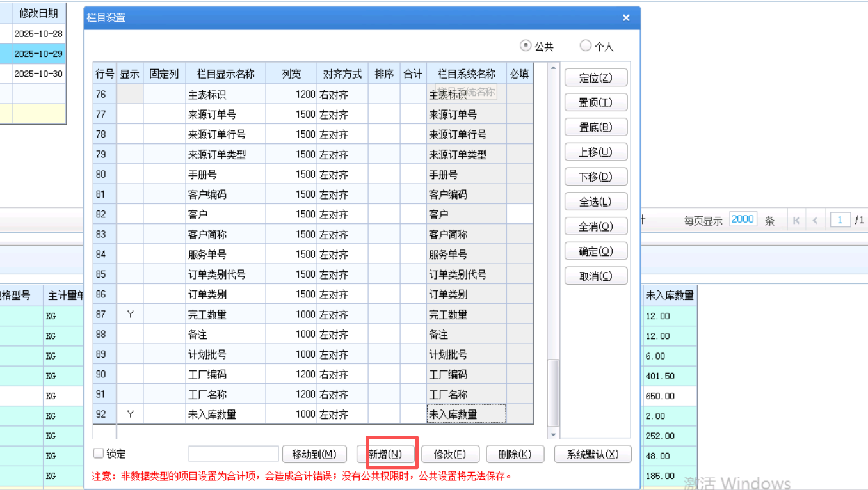This screenshot has height=490, width=868.
Task: Click the input field beside 移动到(M)
Action: point(233,454)
